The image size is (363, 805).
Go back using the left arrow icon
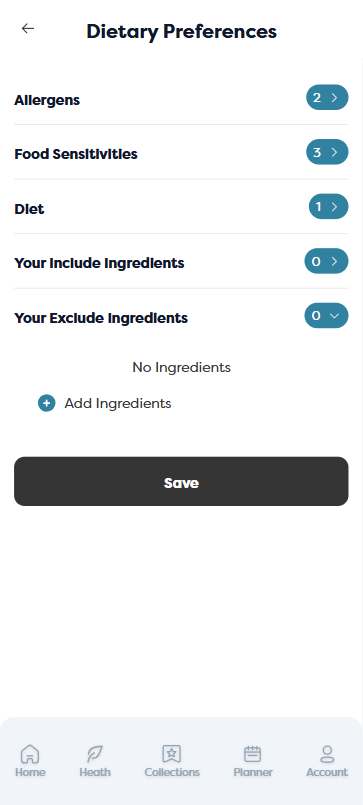click(x=28, y=29)
